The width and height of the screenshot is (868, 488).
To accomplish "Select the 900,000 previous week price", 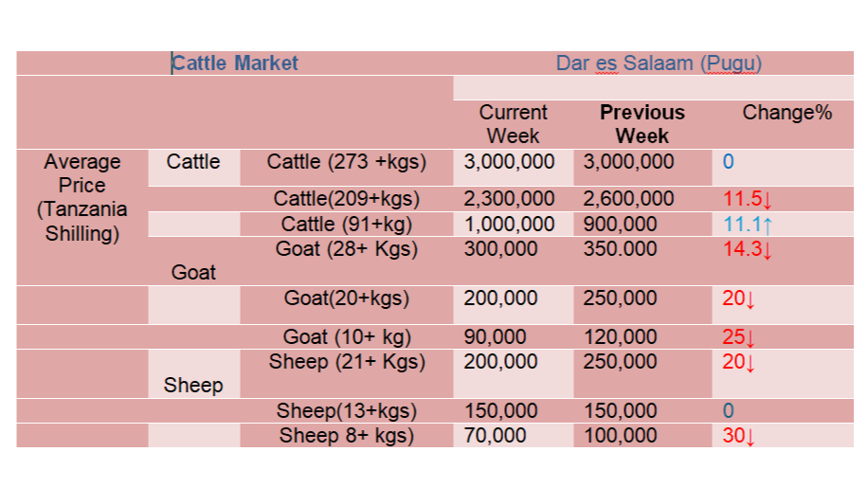I will tap(620, 224).
